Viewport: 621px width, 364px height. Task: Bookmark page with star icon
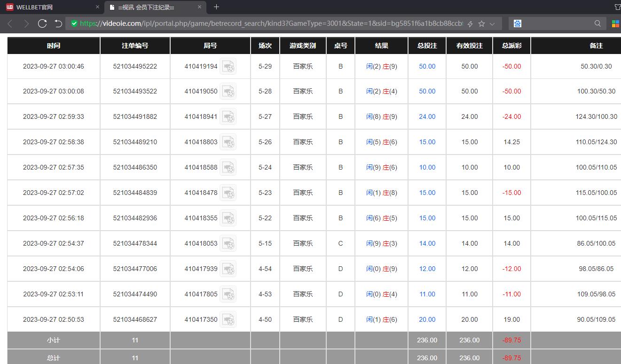coord(481,23)
